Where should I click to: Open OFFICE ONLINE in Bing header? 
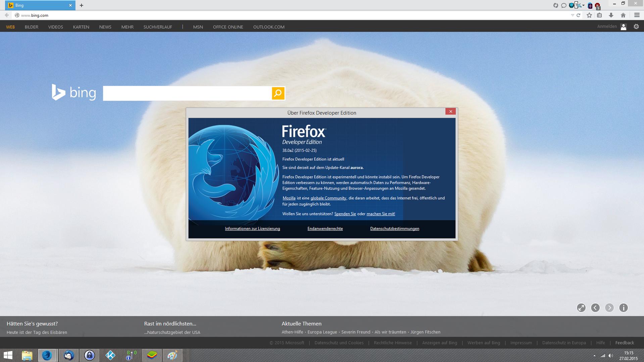[228, 27]
